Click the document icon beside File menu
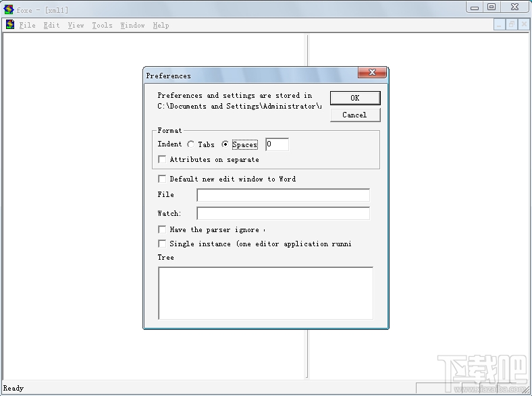This screenshot has height=396, width=532. 10,24
